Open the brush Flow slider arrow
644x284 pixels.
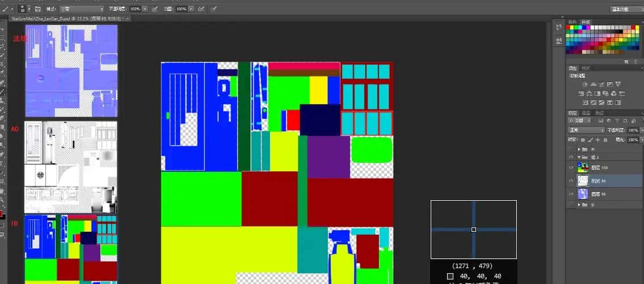[191, 9]
